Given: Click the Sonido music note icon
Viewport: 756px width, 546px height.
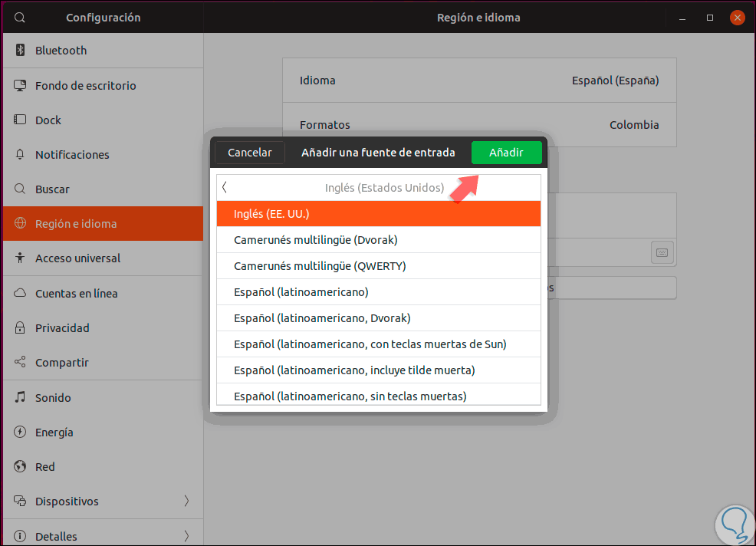Looking at the screenshot, I should (20, 397).
